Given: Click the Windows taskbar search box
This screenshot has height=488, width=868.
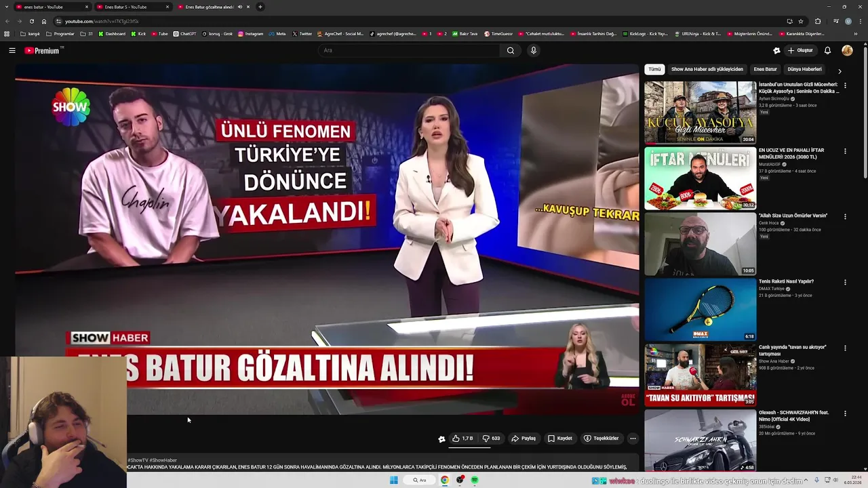Looking at the screenshot, I should [420, 480].
